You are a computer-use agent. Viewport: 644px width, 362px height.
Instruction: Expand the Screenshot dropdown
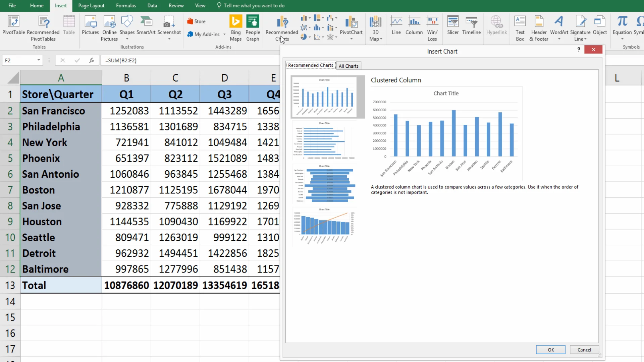[x=169, y=39]
